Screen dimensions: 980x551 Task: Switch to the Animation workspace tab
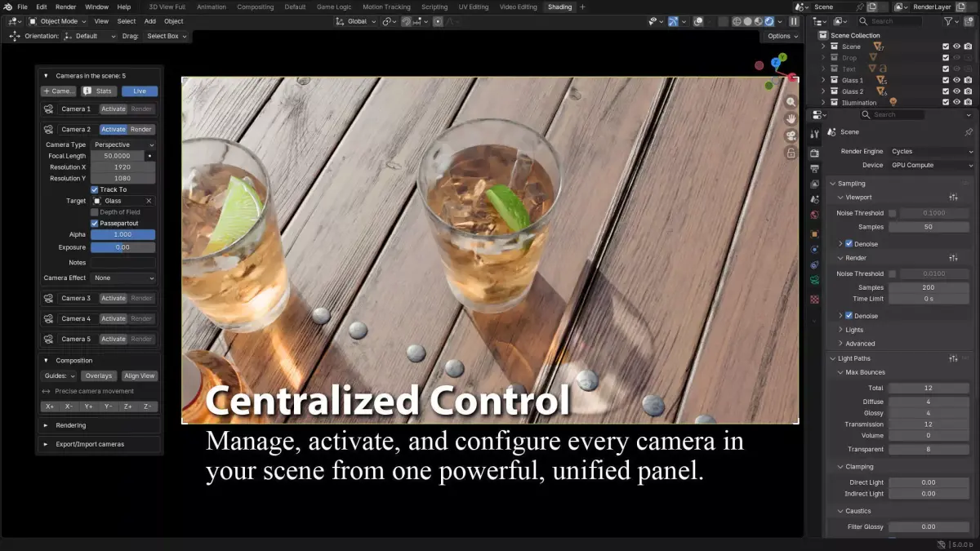pyautogui.click(x=212, y=7)
